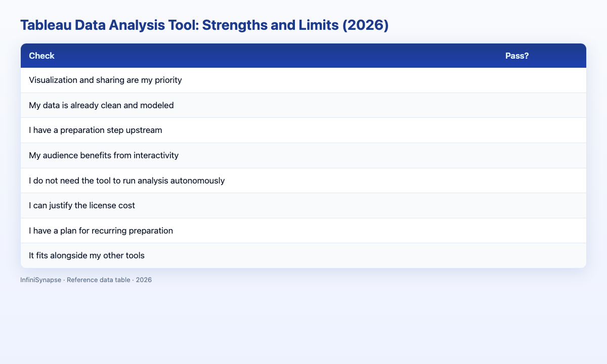This screenshot has height=364, width=607.
Task: Click 'It fits alongside my other tools'
Action: click(87, 255)
